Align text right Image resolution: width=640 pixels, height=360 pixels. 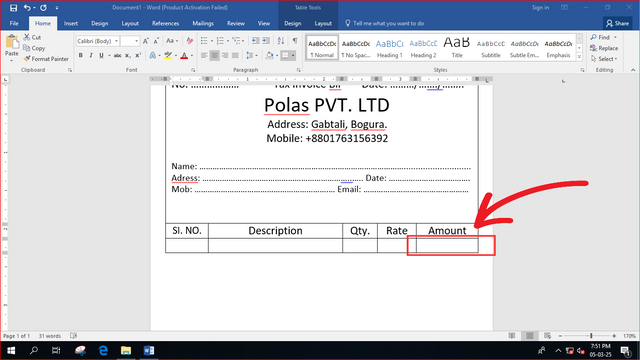(224, 56)
